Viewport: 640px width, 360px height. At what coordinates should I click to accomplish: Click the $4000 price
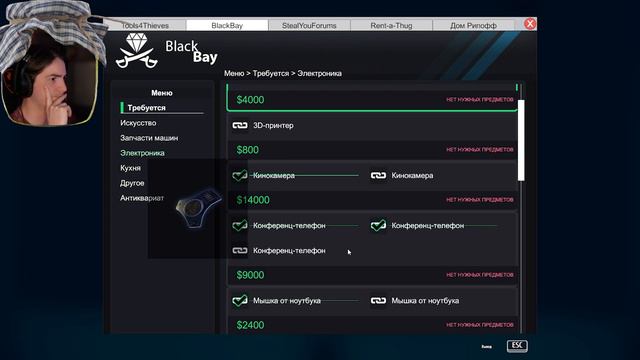(x=250, y=100)
